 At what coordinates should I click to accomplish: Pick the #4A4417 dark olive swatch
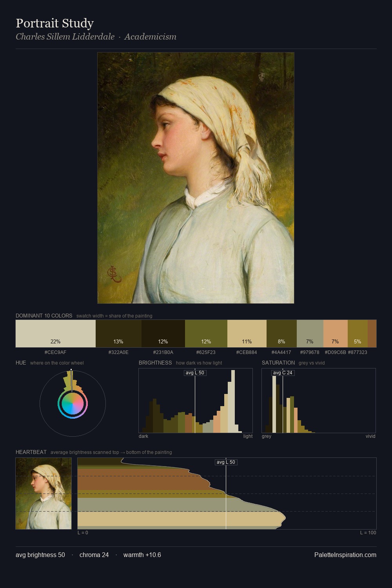tap(281, 334)
